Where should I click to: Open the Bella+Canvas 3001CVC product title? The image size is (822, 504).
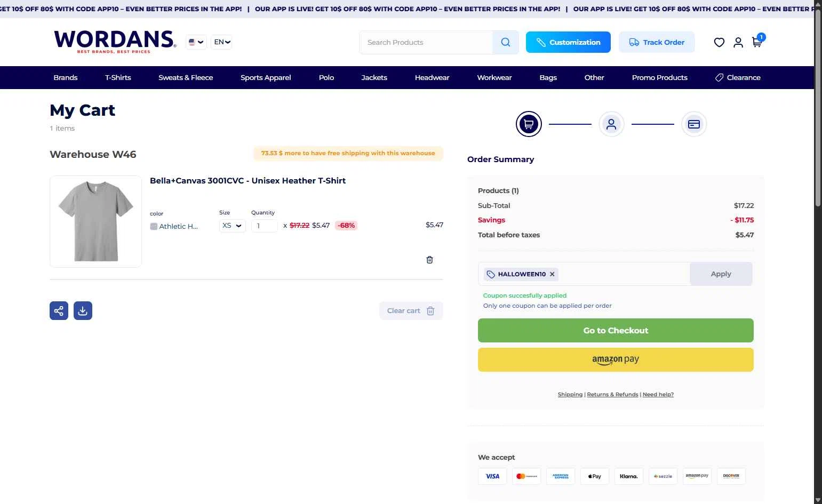248,180
